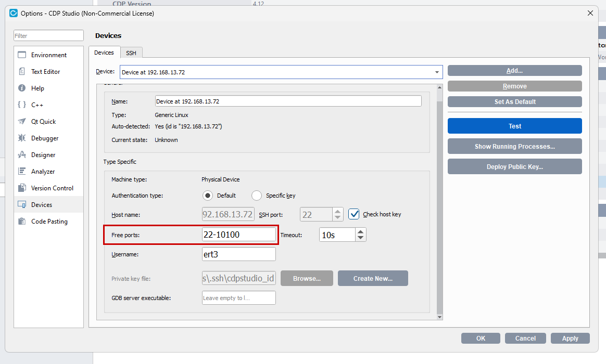This screenshot has width=606, height=364.
Task: Click scroll up arrow of settings pane
Action: 440,87
